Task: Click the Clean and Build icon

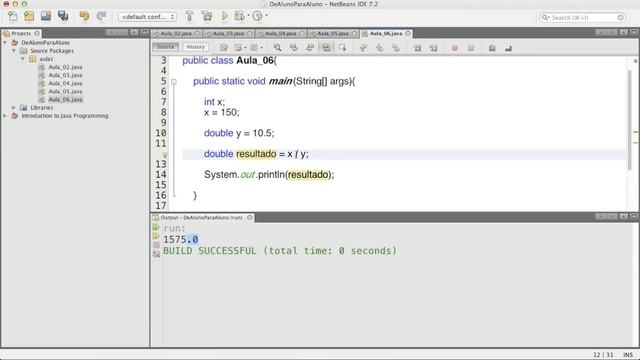Action: click(207, 16)
